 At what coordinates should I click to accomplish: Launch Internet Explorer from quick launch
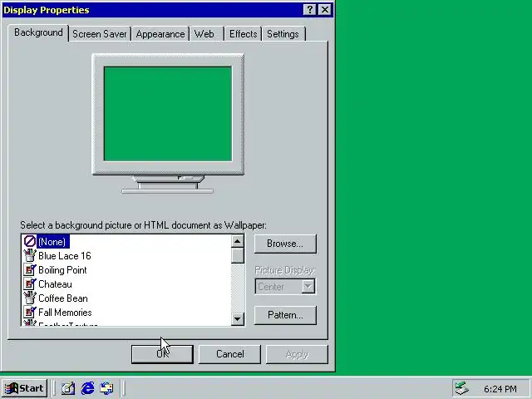(x=87, y=388)
